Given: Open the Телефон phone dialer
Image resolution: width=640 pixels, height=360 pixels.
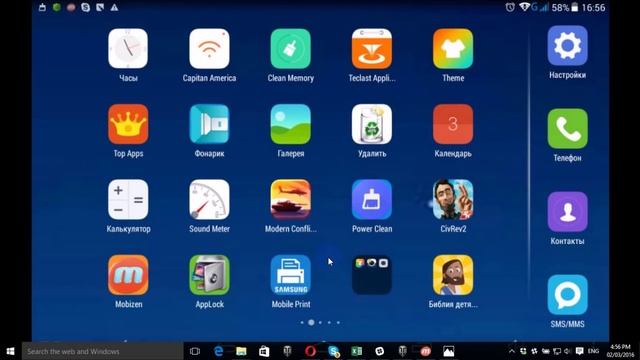Looking at the screenshot, I should pos(567,129).
